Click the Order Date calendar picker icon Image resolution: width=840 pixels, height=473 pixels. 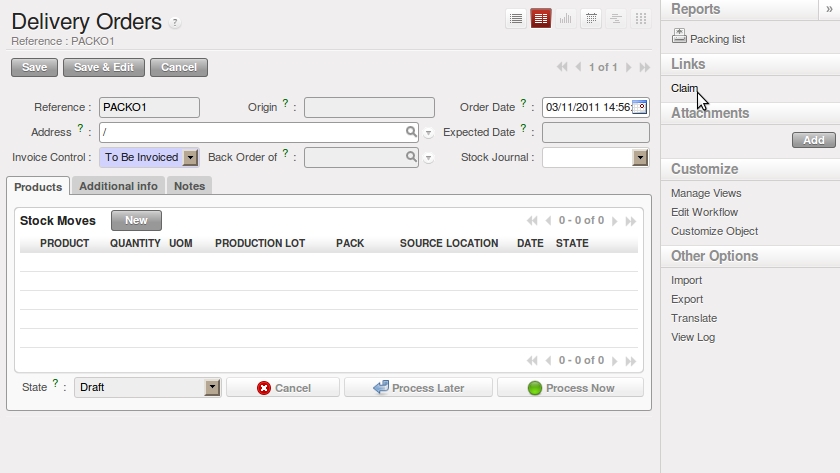[x=639, y=107]
